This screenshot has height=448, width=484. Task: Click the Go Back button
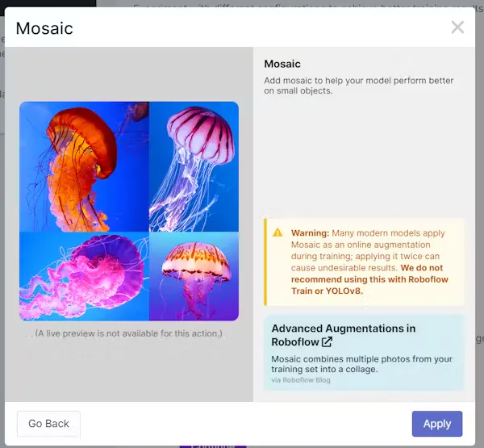(x=48, y=424)
